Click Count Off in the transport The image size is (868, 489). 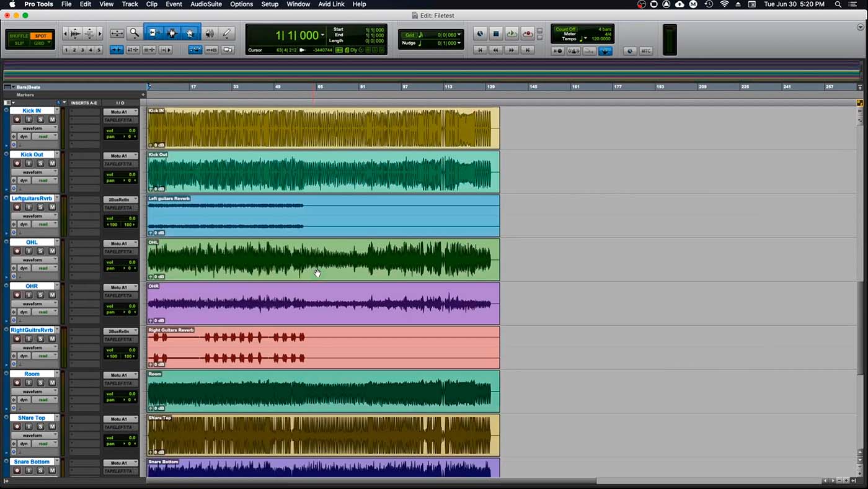pyautogui.click(x=565, y=29)
